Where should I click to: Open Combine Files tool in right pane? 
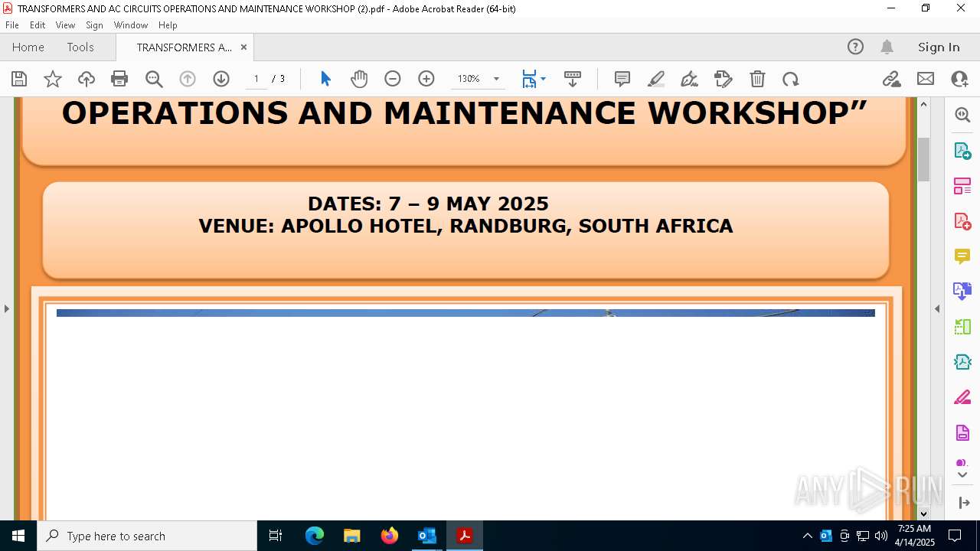click(x=962, y=292)
